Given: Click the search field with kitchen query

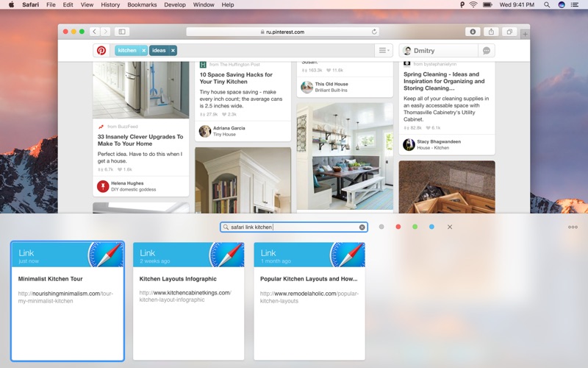Looking at the screenshot, I should (294, 227).
